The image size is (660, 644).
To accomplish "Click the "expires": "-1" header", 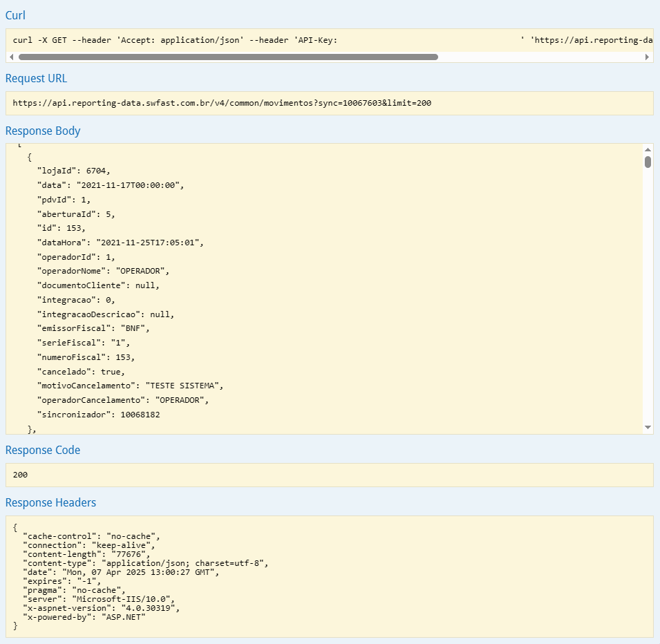I will [x=62, y=581].
